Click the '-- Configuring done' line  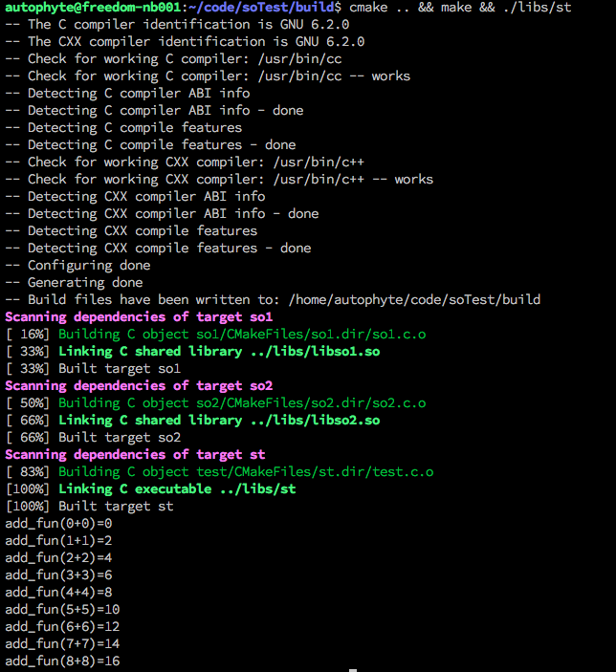(x=77, y=266)
